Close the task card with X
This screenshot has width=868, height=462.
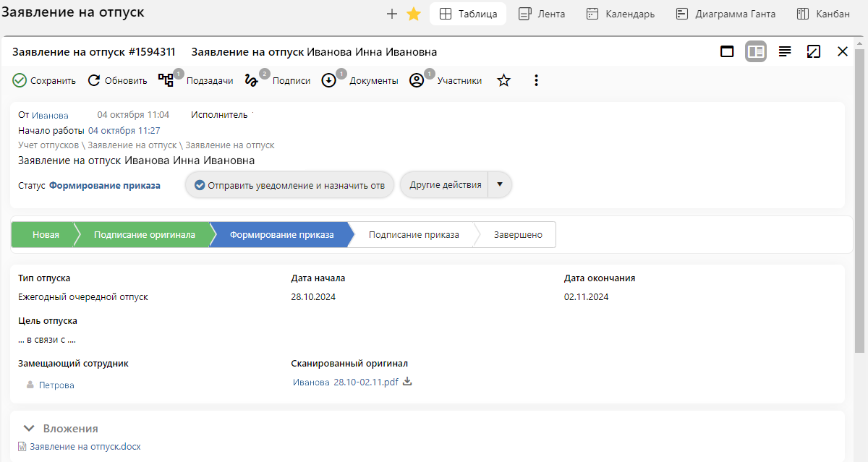(x=843, y=51)
